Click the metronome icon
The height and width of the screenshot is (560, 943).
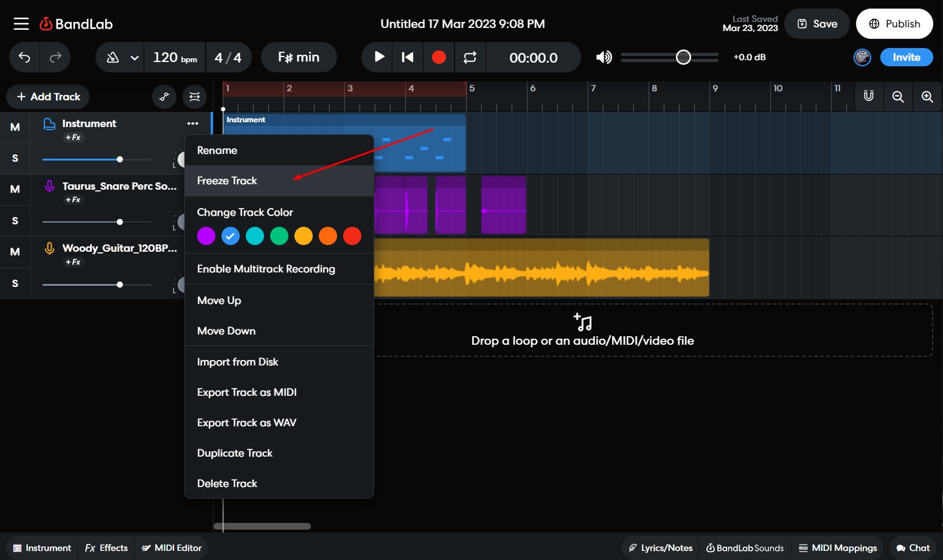pyautogui.click(x=113, y=57)
